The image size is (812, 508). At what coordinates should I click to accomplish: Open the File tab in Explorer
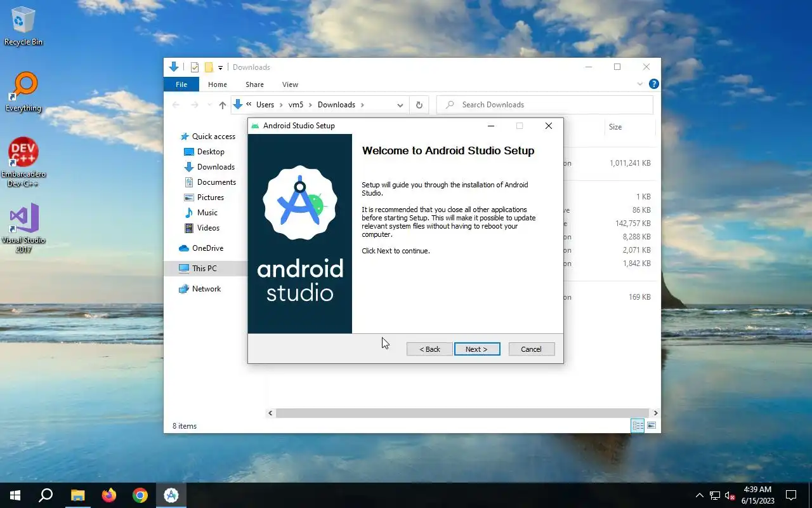(x=181, y=84)
